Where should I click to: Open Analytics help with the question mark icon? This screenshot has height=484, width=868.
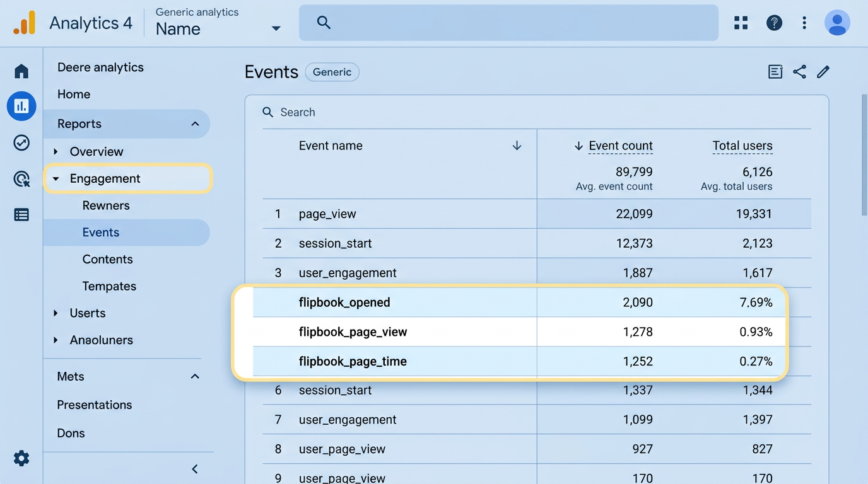pos(774,22)
